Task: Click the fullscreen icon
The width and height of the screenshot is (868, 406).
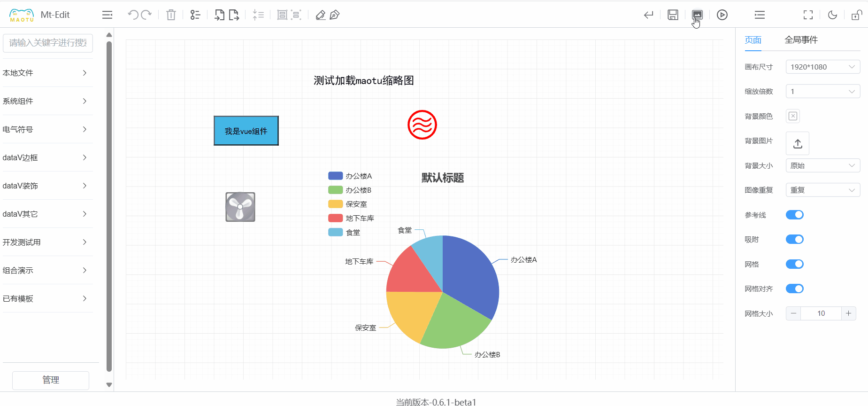Action: [808, 15]
